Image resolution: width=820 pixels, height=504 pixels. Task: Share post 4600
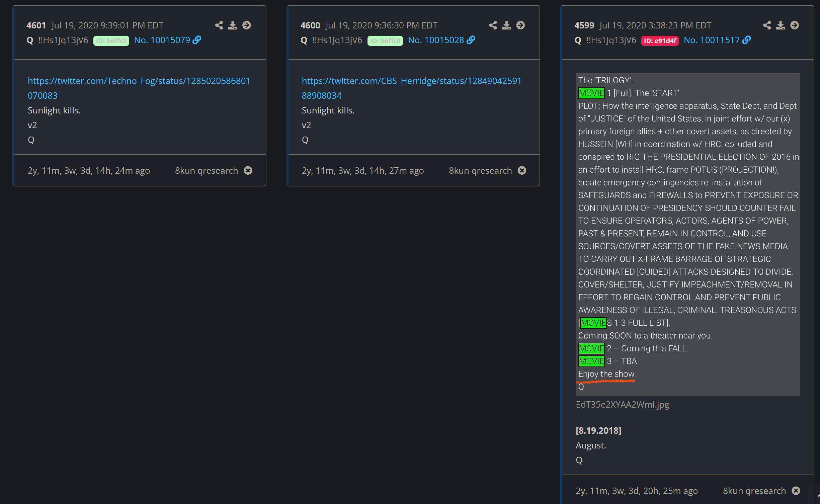[x=493, y=25]
